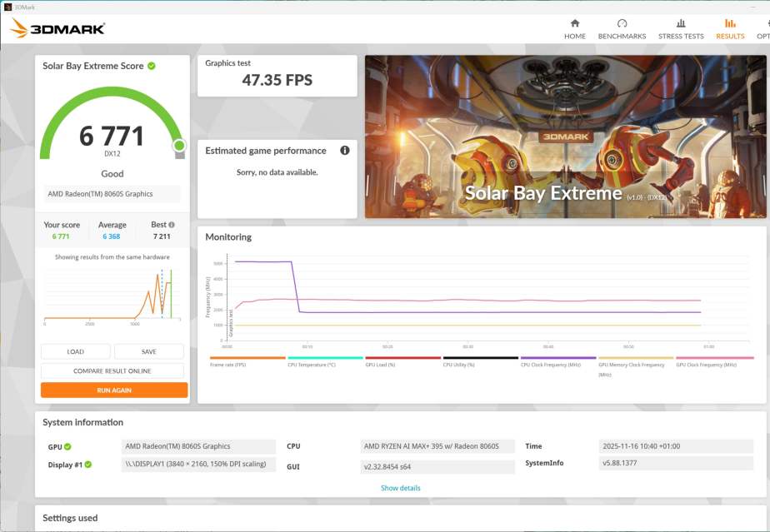Click the SAVE button
The image size is (770, 532).
[x=148, y=351]
